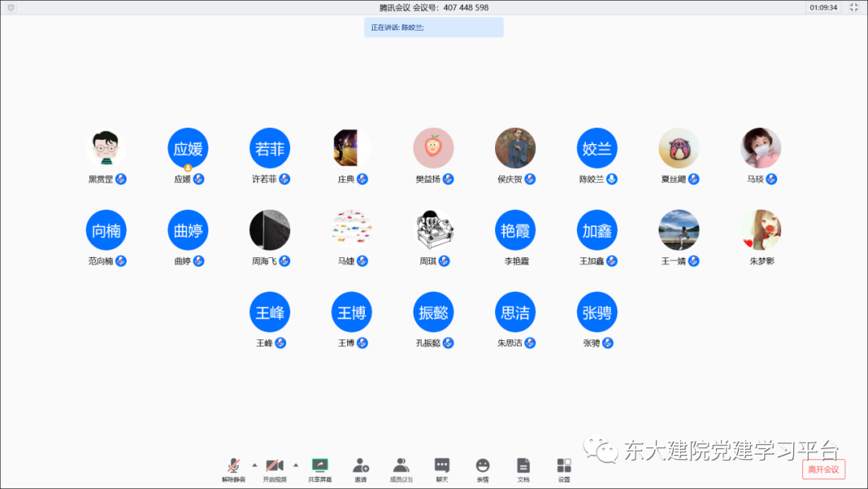The width and height of the screenshot is (868, 489).
Task: Click the microphone icon beside 陈姣兰
Action: click(x=612, y=179)
